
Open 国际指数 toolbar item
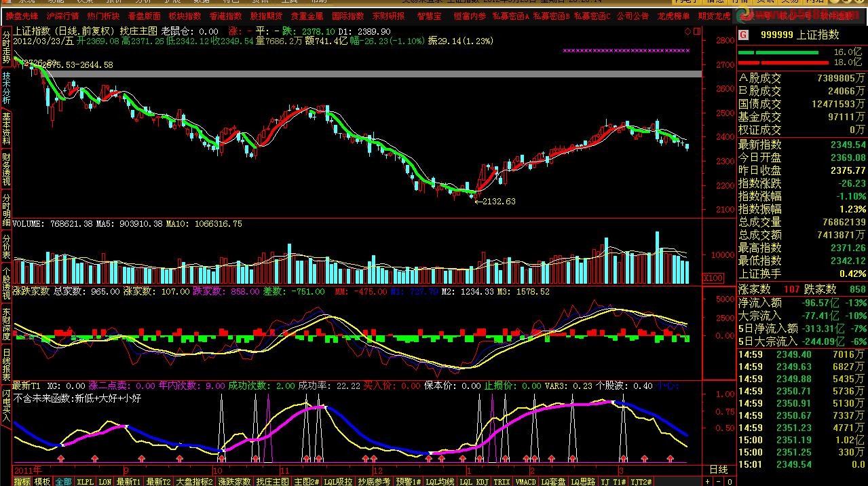[347, 16]
